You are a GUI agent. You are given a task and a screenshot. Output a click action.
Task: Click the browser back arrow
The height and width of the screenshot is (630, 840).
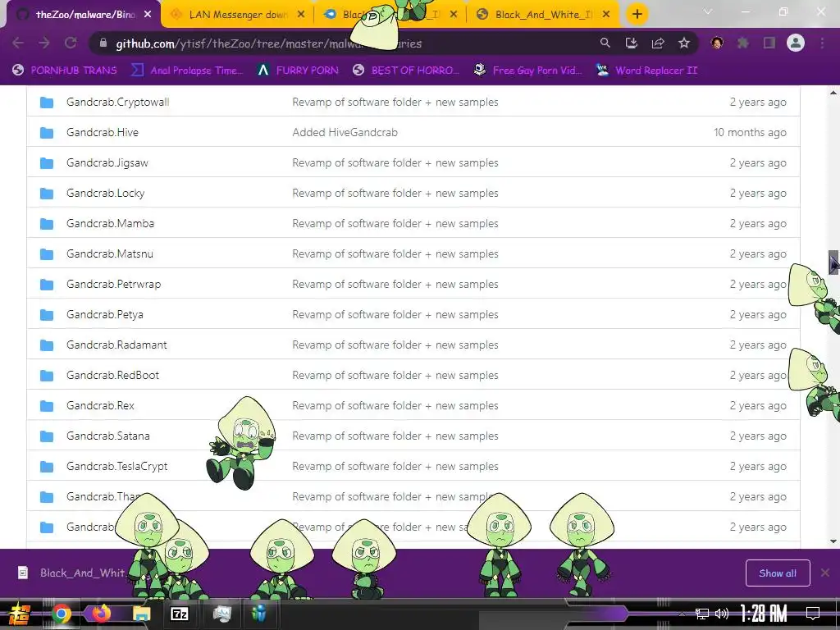18,43
